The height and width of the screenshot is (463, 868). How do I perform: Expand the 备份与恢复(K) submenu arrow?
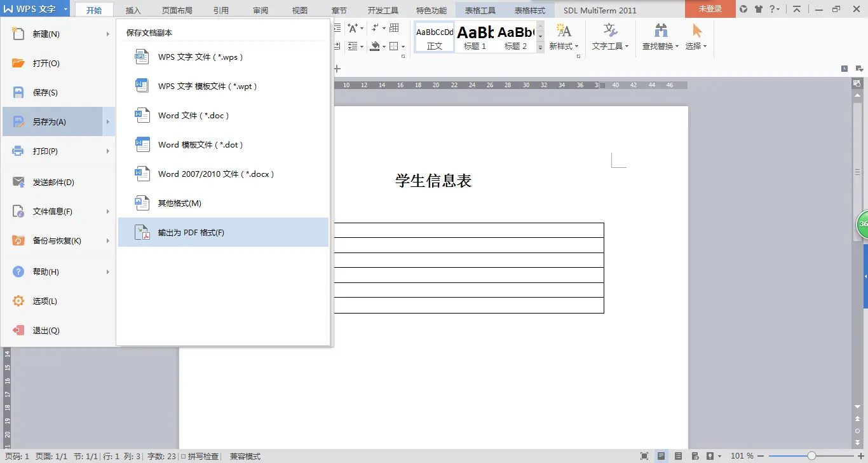[x=108, y=241]
